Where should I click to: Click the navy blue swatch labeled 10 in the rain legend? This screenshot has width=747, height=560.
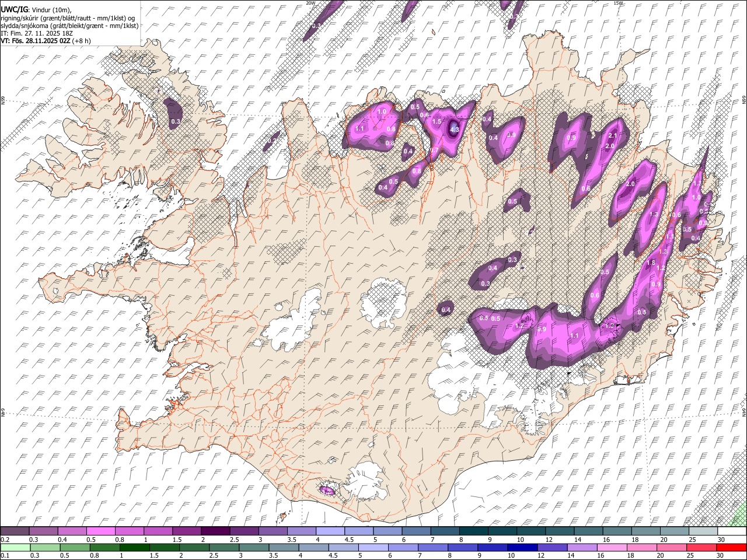pyautogui.click(x=521, y=547)
